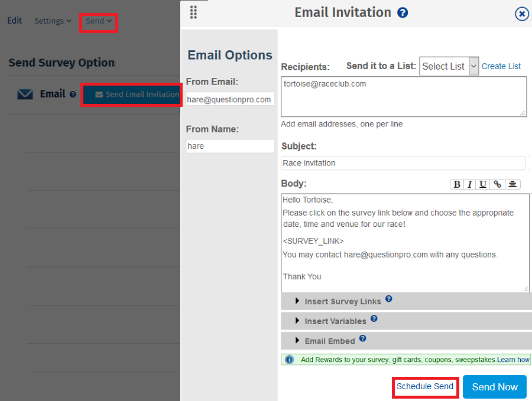Screen dimensions: 532x401
Task: Click the envelope icon beside Email
Action: point(25,94)
